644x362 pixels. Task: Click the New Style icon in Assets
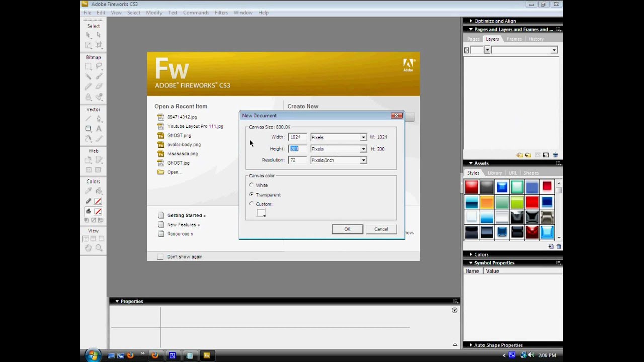click(551, 247)
